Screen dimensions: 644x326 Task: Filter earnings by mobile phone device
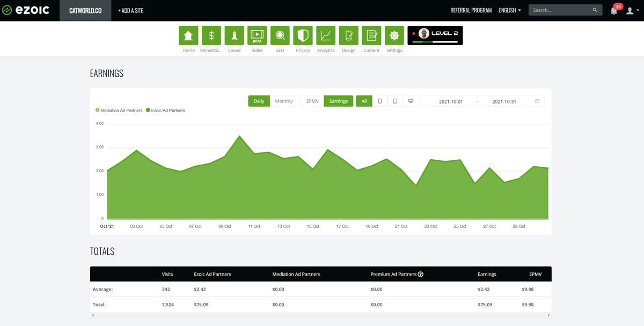click(x=380, y=101)
